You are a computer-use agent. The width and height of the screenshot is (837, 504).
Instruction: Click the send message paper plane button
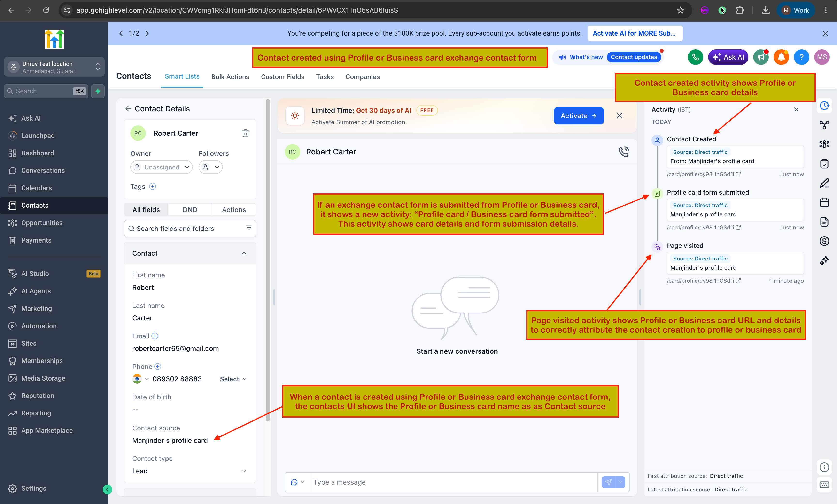point(608,482)
